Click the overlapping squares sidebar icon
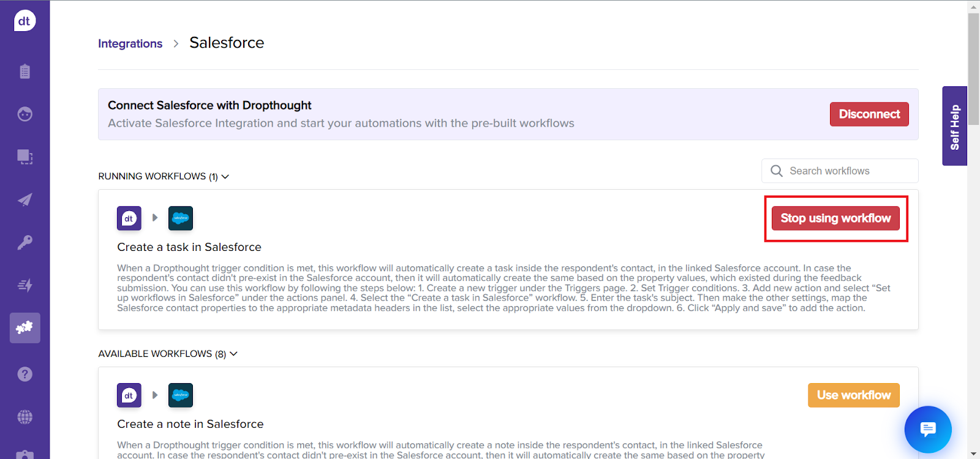The width and height of the screenshot is (980, 459). (x=24, y=157)
